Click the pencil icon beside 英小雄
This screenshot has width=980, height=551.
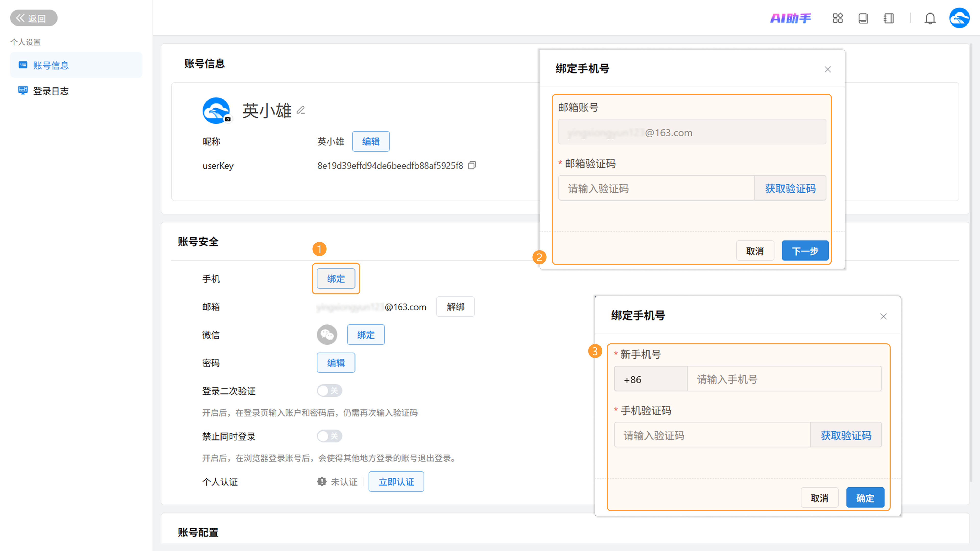click(301, 110)
